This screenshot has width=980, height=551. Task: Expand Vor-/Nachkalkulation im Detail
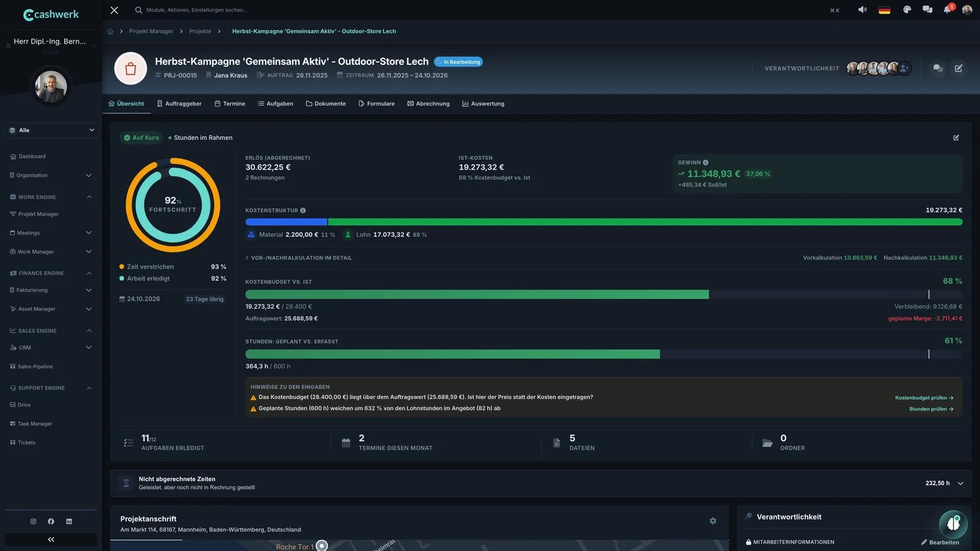(299, 258)
